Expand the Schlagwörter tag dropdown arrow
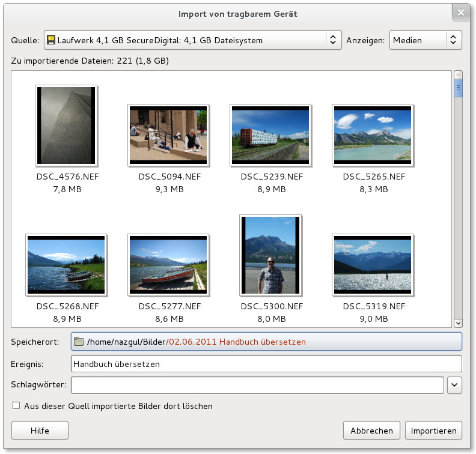Viewport: 476px width, 454px height. point(454,385)
